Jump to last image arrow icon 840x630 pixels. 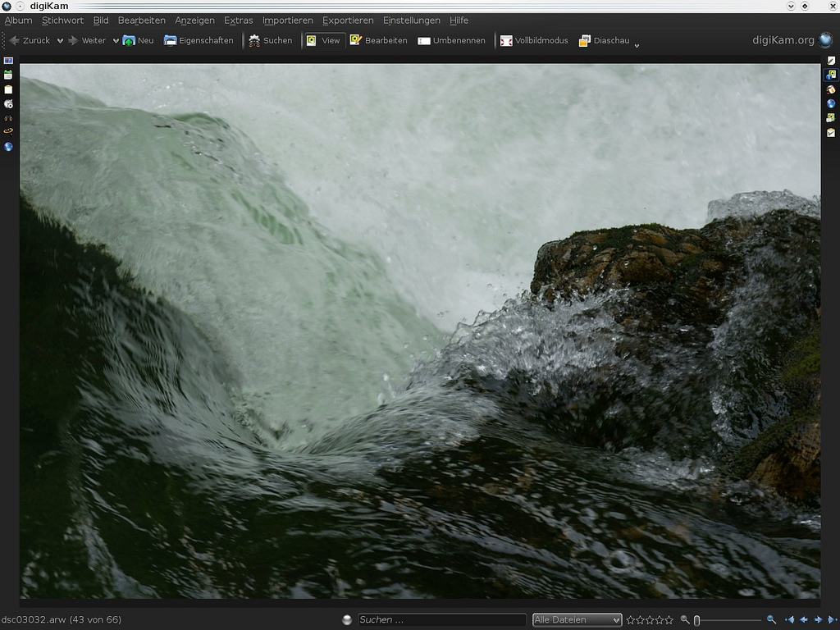[x=832, y=620]
